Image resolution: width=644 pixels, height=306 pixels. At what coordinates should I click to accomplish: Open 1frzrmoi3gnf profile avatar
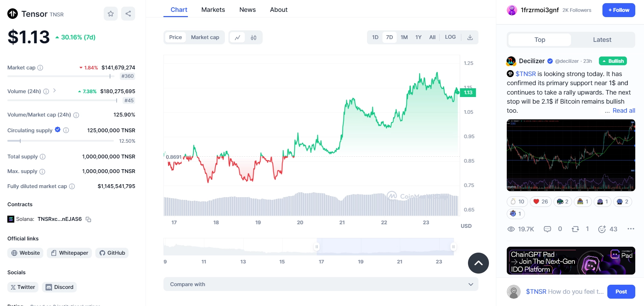(x=512, y=10)
